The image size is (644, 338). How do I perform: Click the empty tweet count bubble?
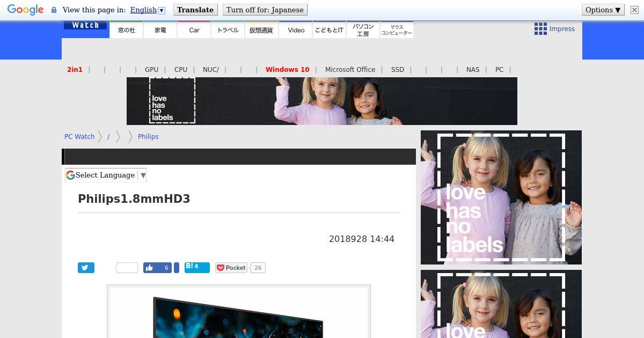pos(127,268)
